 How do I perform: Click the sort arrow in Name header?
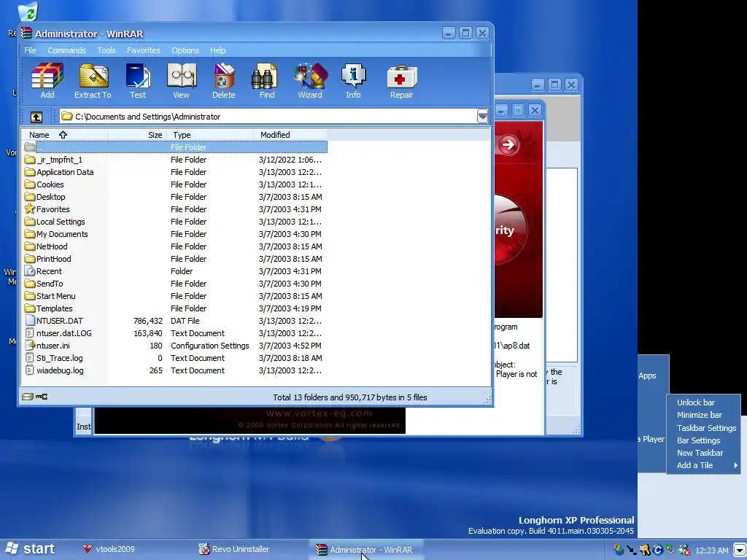63,135
